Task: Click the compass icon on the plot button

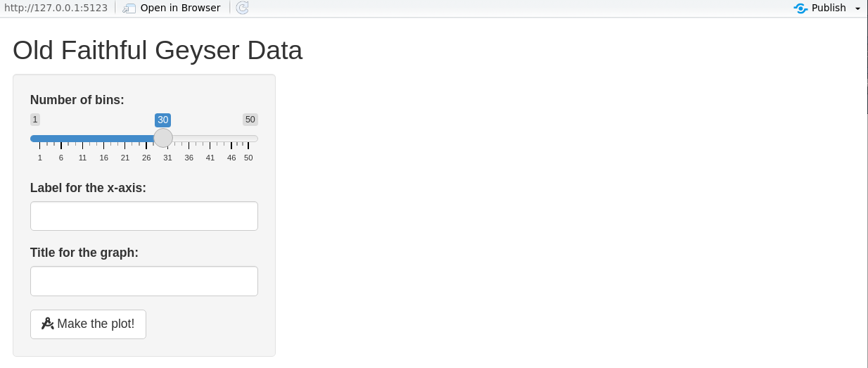Action: pos(48,324)
